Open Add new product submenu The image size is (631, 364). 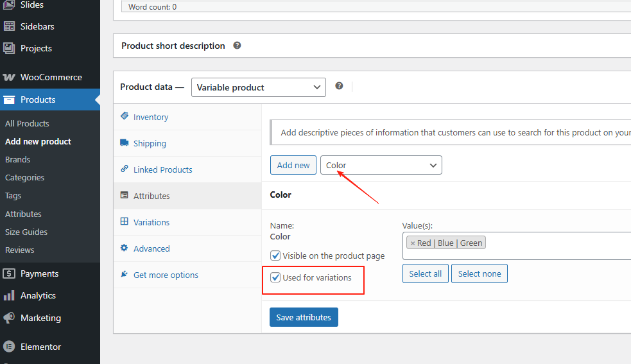pyautogui.click(x=38, y=142)
